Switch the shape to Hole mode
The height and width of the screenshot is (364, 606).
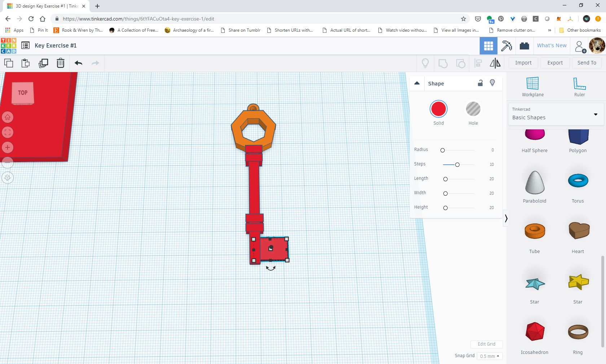pos(473,109)
